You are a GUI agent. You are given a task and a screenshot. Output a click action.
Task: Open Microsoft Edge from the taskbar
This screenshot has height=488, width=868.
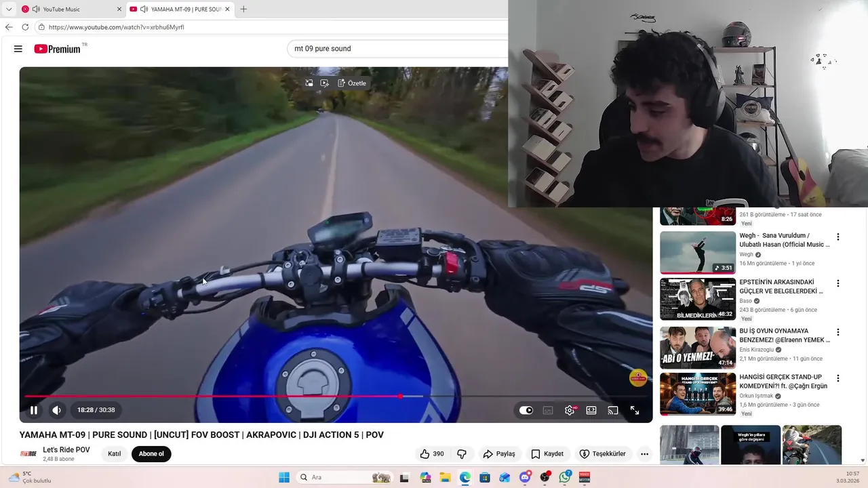click(x=465, y=477)
